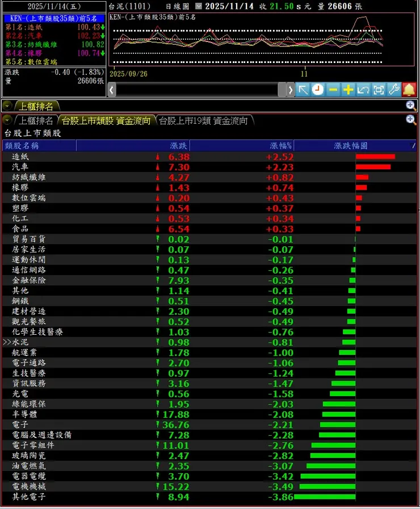
Task: Select the 造紙 sector row
Action: pyautogui.click(x=209, y=157)
